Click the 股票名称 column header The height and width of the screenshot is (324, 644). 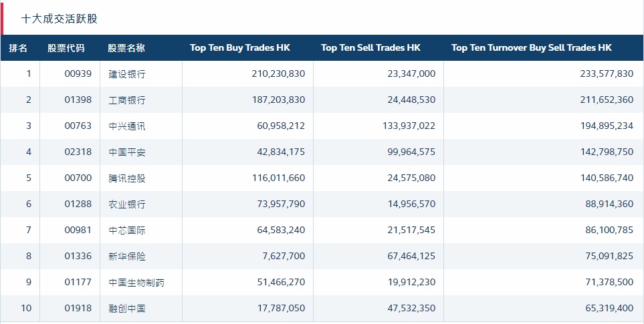[126, 48]
